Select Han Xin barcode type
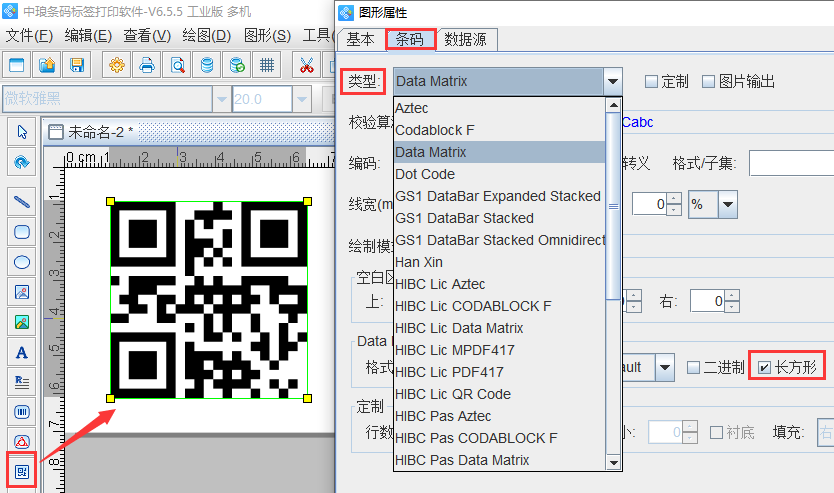The image size is (834, 493). click(x=420, y=262)
